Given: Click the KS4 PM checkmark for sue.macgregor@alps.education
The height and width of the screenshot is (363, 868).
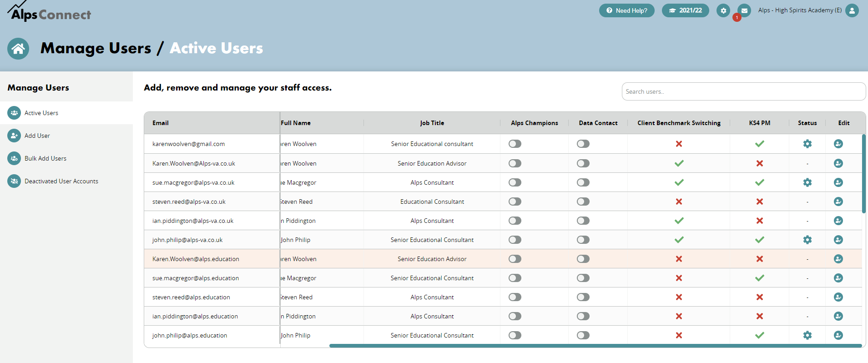Looking at the screenshot, I should pyautogui.click(x=760, y=278).
